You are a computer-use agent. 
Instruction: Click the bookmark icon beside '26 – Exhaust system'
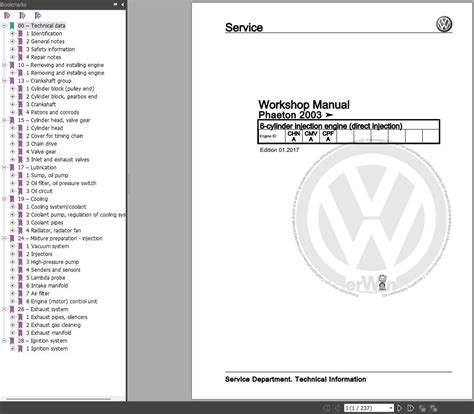coord(12,309)
